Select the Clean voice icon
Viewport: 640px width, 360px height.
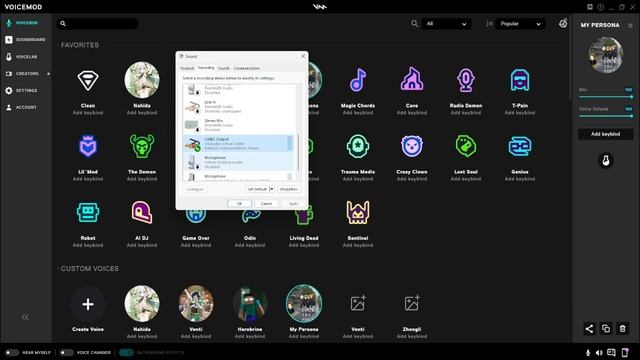pos(88,80)
